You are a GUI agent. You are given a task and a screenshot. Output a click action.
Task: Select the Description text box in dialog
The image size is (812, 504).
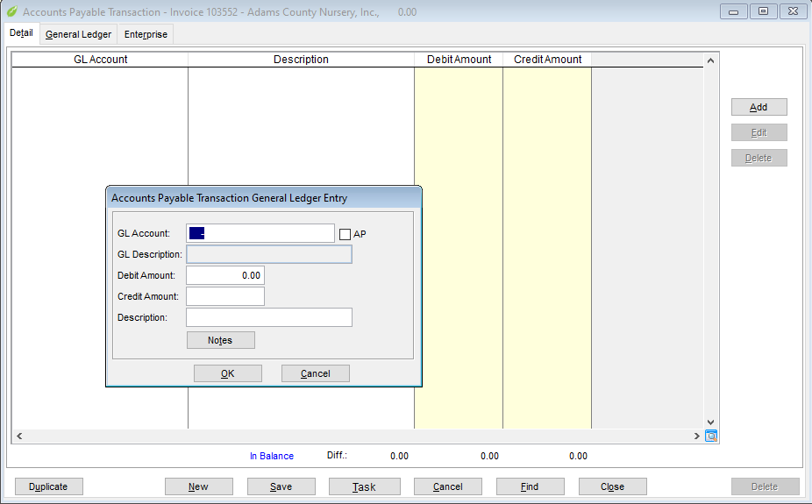tap(269, 317)
